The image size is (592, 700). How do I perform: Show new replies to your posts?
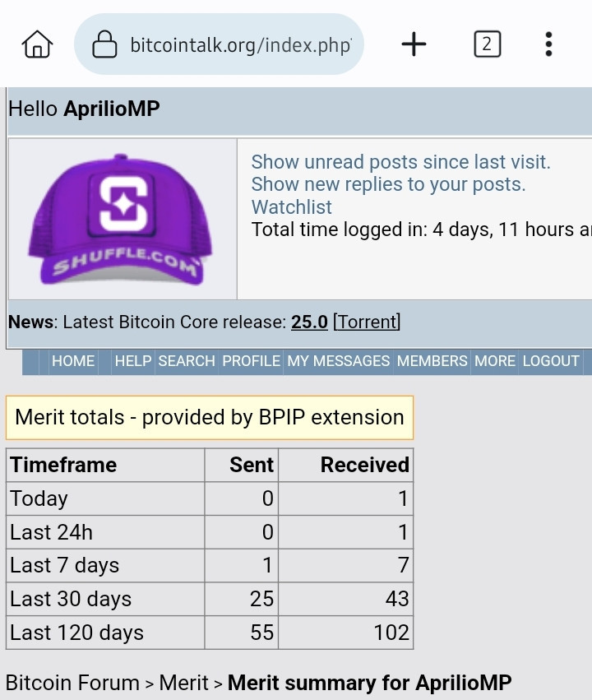click(x=388, y=184)
